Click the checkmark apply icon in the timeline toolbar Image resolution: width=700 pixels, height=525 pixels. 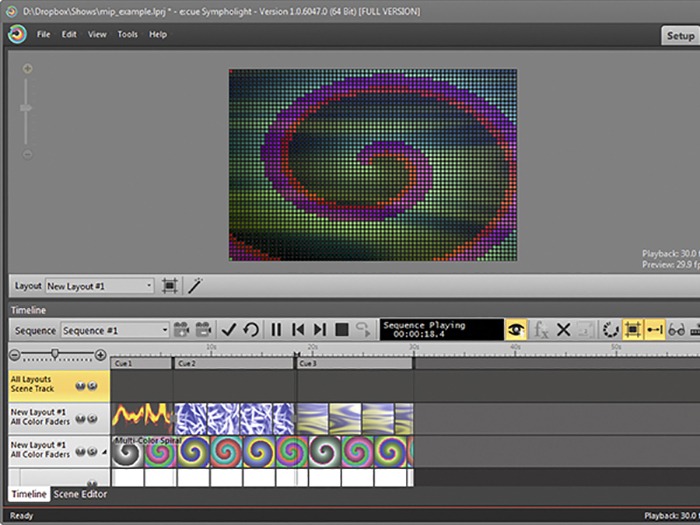tap(229, 329)
